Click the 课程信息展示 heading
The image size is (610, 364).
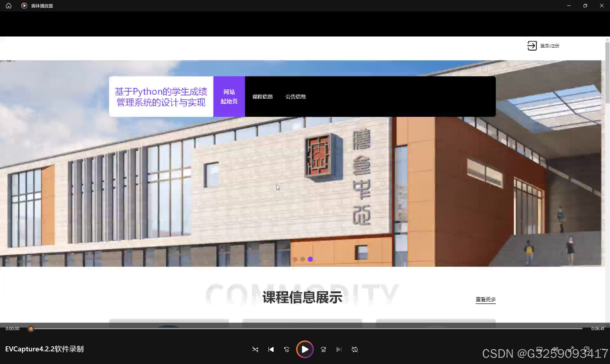pos(302,297)
